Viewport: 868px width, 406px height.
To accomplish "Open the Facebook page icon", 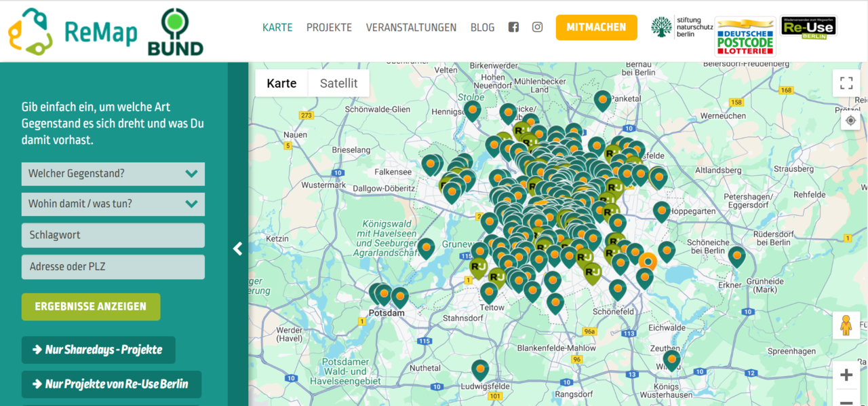I will [513, 27].
